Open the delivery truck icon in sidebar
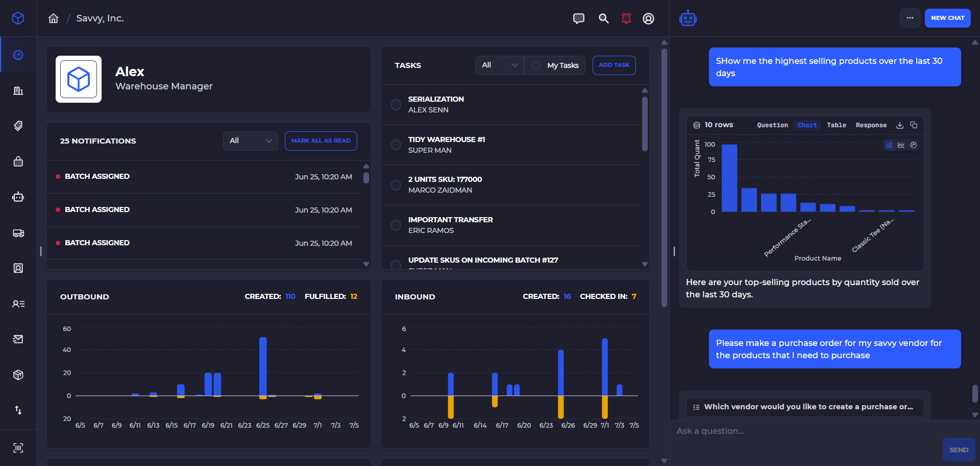Viewport: 980px width, 466px height. tap(18, 233)
